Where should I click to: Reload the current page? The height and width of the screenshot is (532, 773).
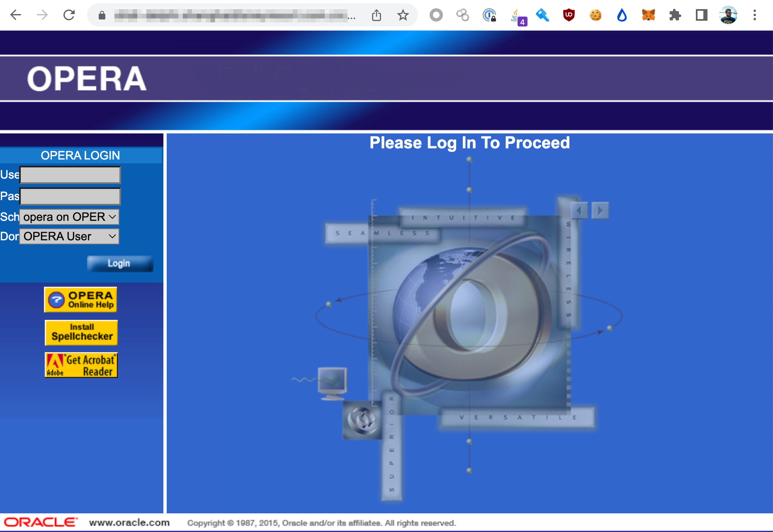tap(69, 15)
